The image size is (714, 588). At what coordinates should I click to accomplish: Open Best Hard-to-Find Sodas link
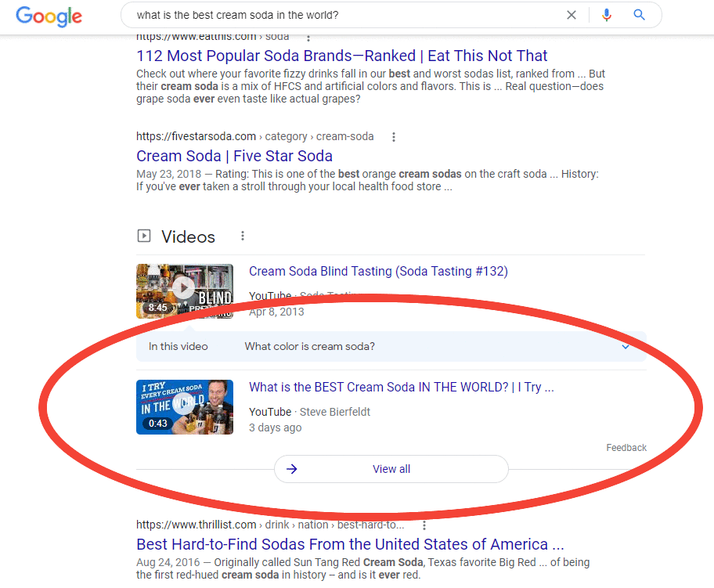click(x=350, y=544)
